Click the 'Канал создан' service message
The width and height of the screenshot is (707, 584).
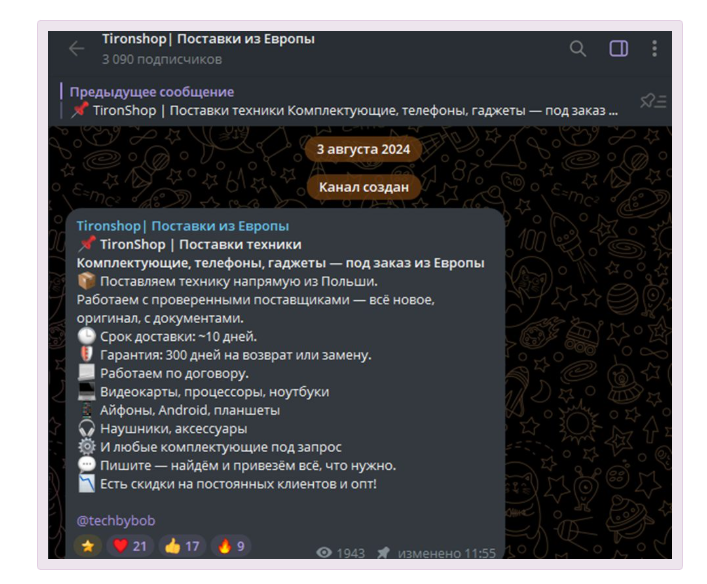click(363, 187)
